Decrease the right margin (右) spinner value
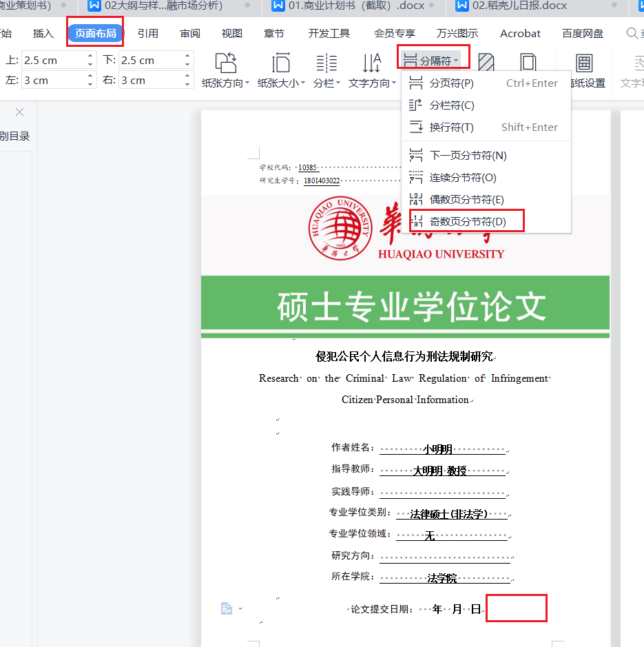 click(187, 84)
